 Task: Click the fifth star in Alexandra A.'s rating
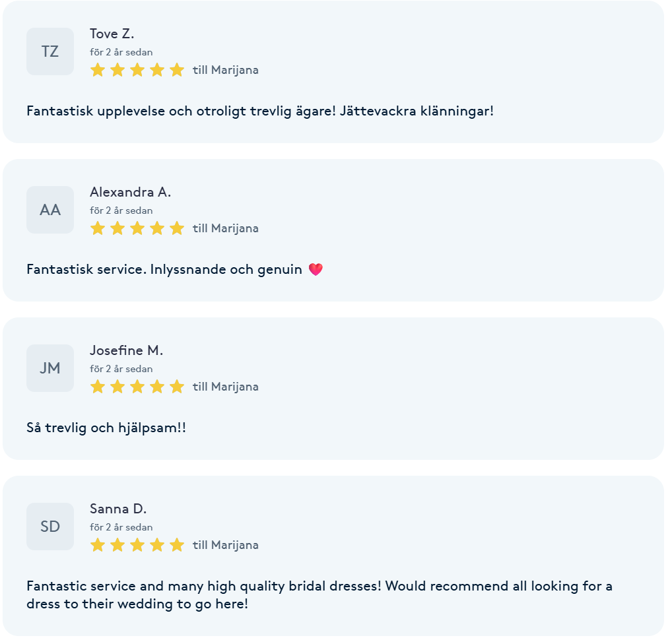pyautogui.click(x=176, y=228)
